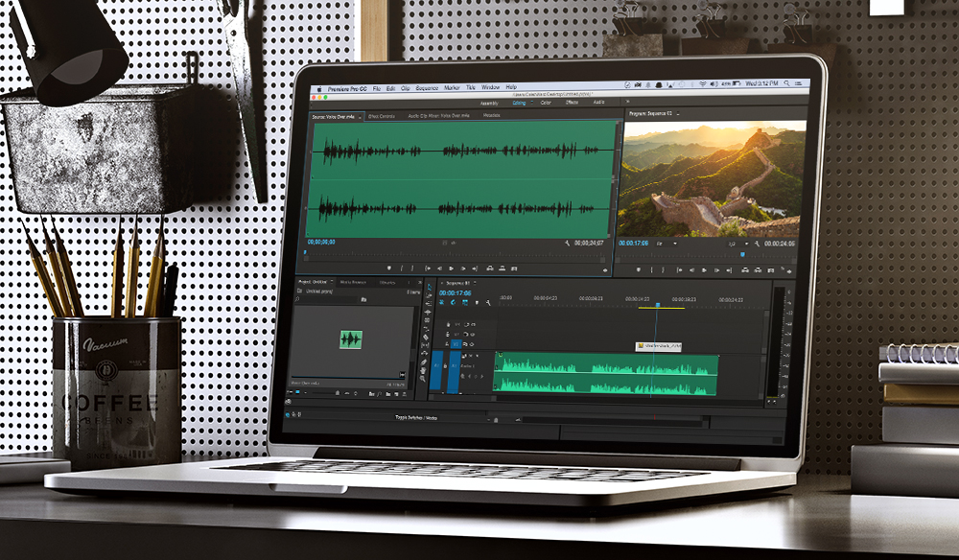The width and height of the screenshot is (959, 560).
Task: Play the sequence in Program monitor
Action: pos(704,270)
